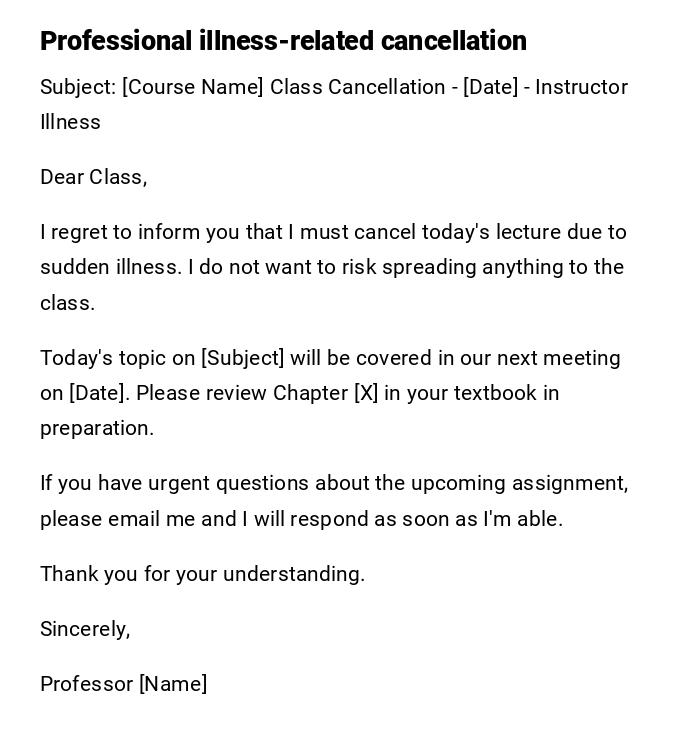The image size is (700, 746).
Task: Click the "Instructor" word in subject line
Action: [x=581, y=87]
